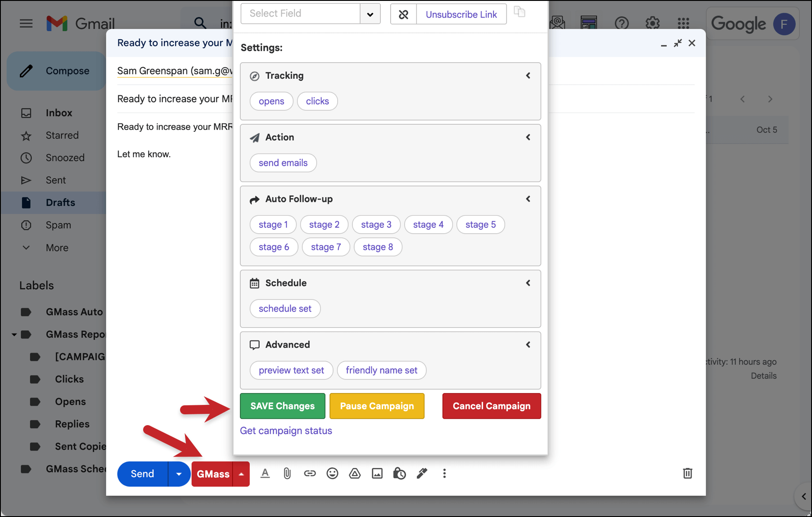812x517 pixels.
Task: Collapse the Advanced settings section
Action: (x=528, y=345)
